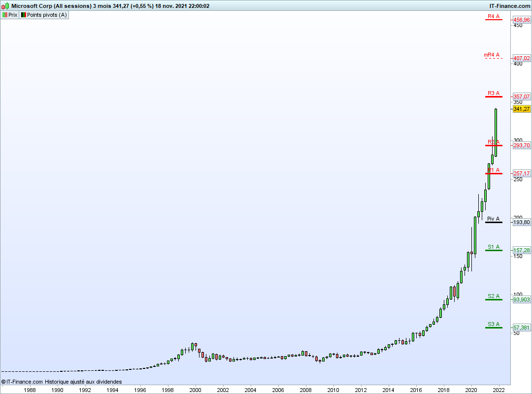The width and height of the screenshot is (532, 394).
Task: Click the 2000 label on time axis
Action: click(195, 390)
